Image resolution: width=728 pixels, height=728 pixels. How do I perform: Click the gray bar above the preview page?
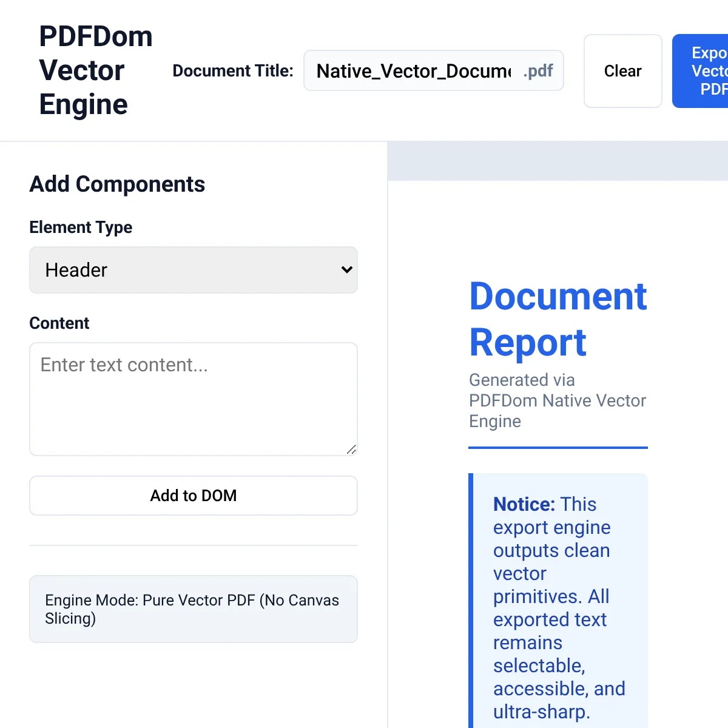pyautogui.click(x=558, y=161)
